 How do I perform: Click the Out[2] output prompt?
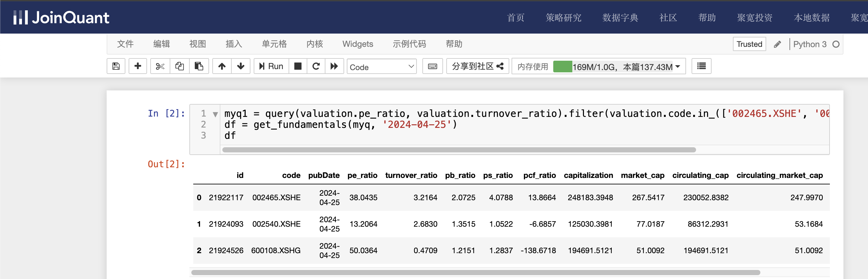coord(166,164)
